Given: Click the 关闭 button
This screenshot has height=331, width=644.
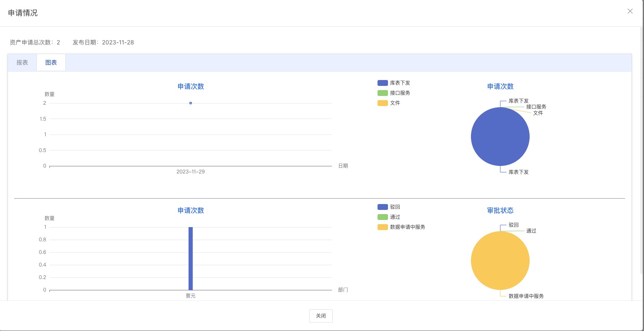Looking at the screenshot, I should coord(321,316).
